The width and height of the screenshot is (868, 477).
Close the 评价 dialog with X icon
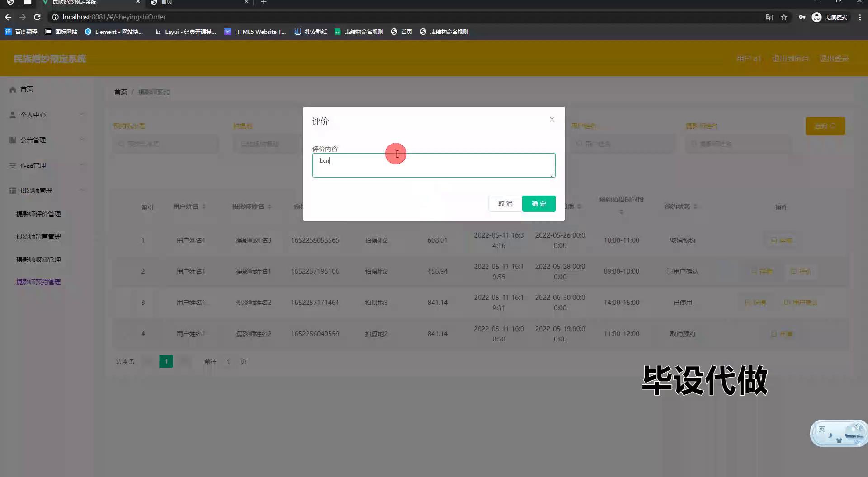click(x=552, y=119)
